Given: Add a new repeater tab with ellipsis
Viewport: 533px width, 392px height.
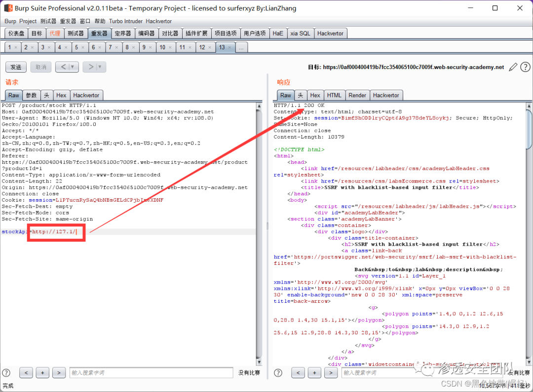Looking at the screenshot, I should tap(241, 47).
